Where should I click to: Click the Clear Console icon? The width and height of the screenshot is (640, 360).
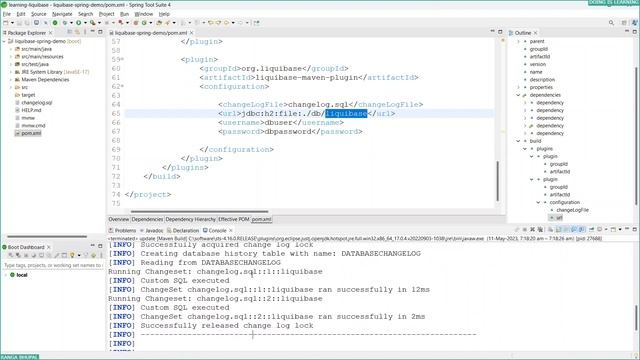[x=550, y=229]
